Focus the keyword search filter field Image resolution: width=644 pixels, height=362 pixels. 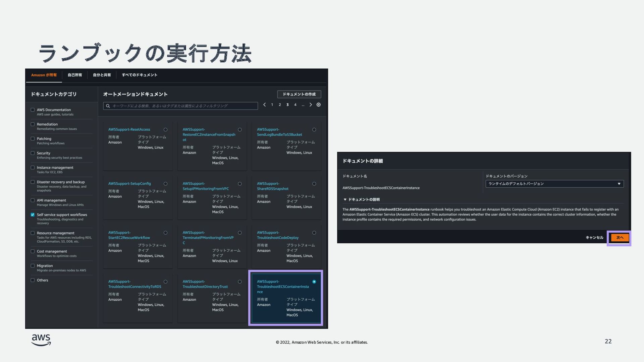tap(180, 106)
